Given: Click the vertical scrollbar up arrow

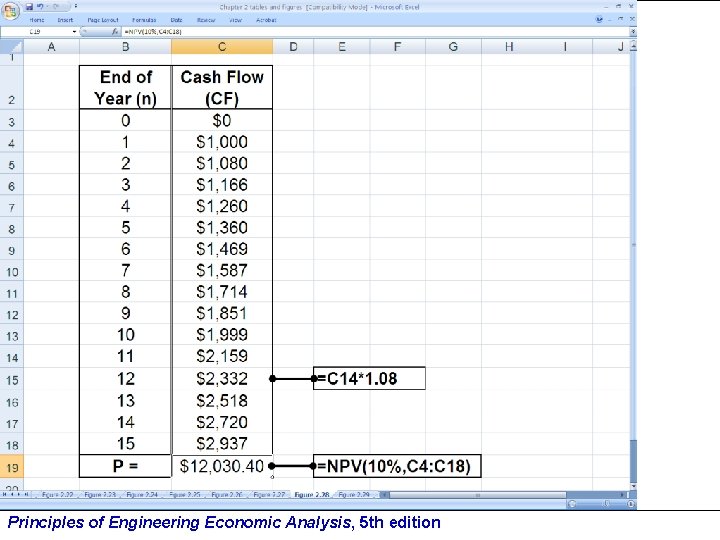Looking at the screenshot, I should [633, 46].
